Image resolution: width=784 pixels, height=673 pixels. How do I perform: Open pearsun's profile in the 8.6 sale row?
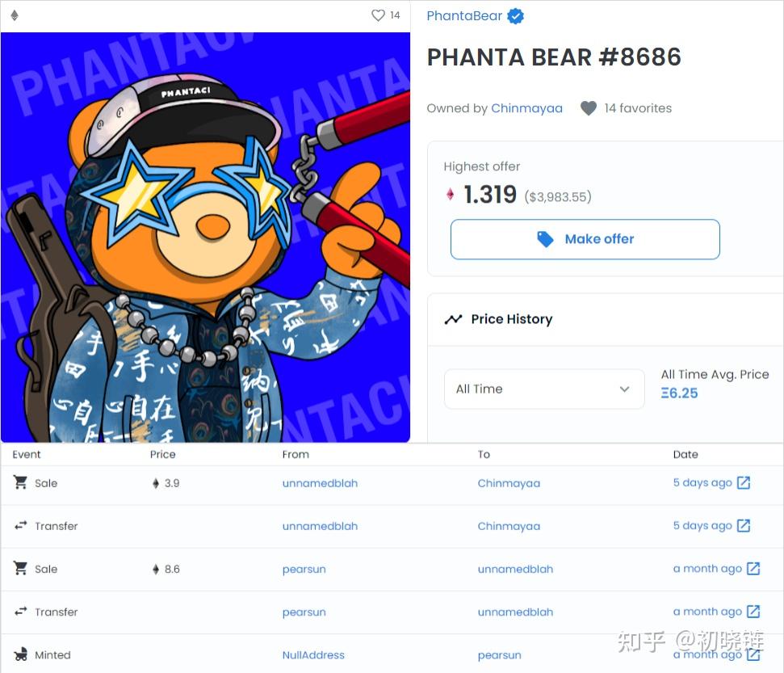[304, 570]
